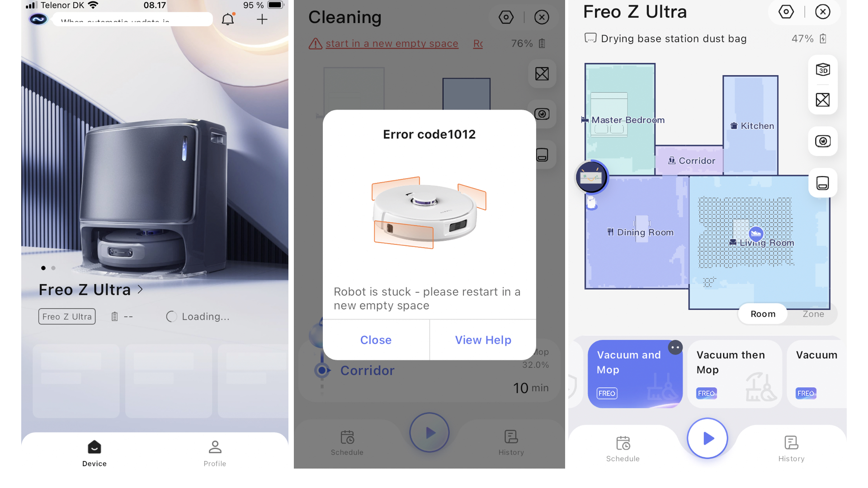The width and height of the screenshot is (868, 488).
Task: Open add device plus icon
Action: pyautogui.click(x=261, y=20)
